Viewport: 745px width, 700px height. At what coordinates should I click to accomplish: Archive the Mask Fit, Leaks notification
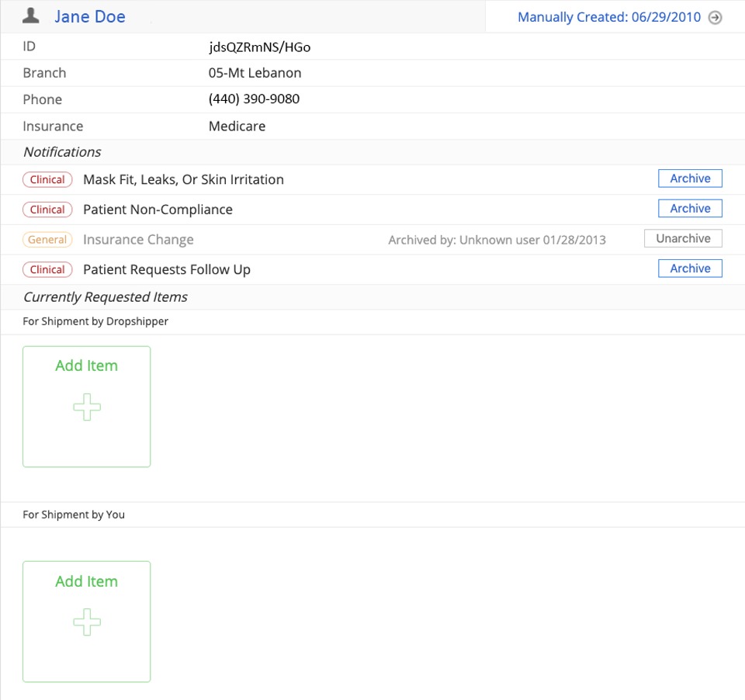(x=690, y=178)
